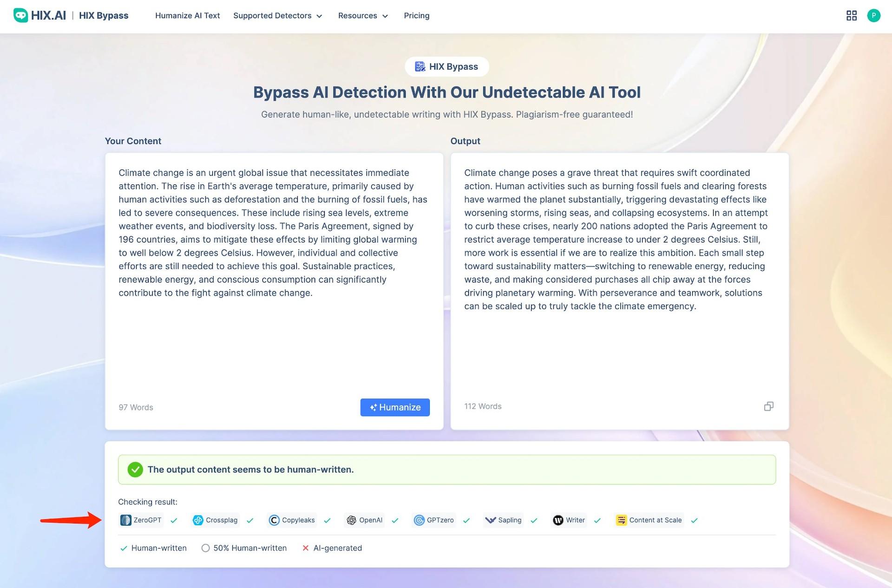Click "The output content seems to be human-written." message
The width and height of the screenshot is (892, 588).
click(x=251, y=470)
